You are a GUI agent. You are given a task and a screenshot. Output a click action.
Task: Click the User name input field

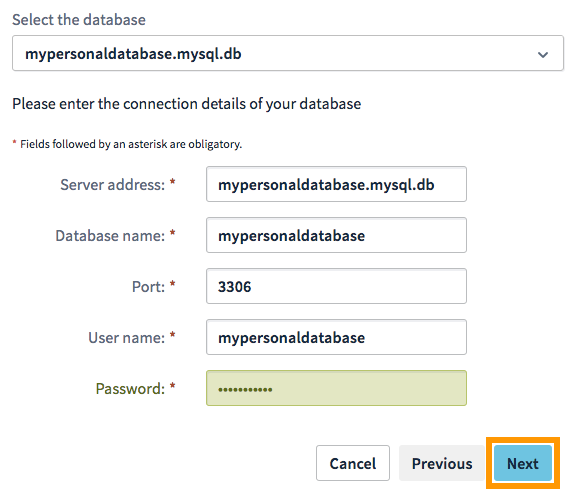tap(336, 337)
